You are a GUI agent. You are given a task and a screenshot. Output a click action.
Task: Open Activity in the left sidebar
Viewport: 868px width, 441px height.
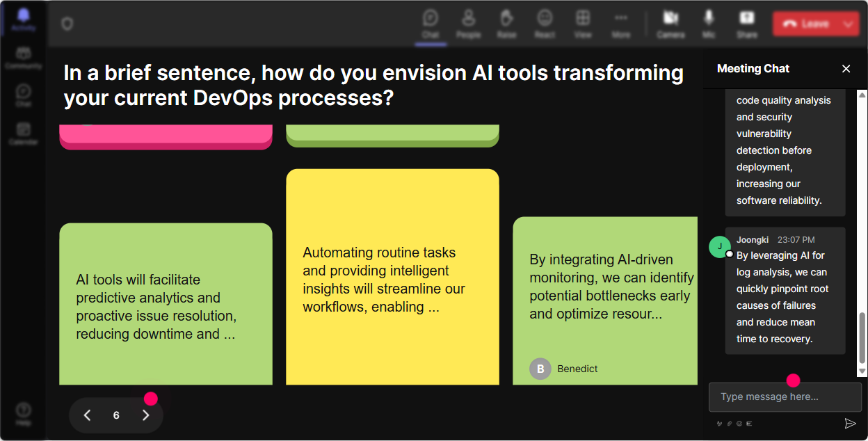[x=23, y=19]
